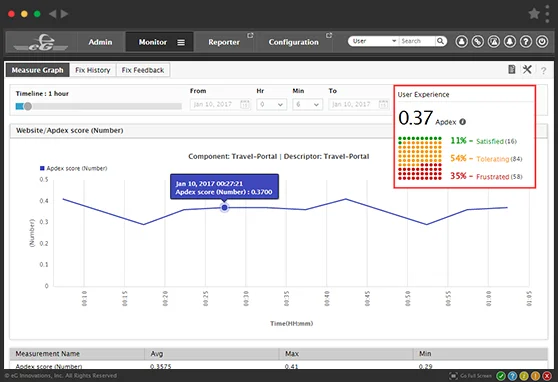This screenshot has height=382, width=558.
Task: Open the User search type dropdown
Action: 374,41
